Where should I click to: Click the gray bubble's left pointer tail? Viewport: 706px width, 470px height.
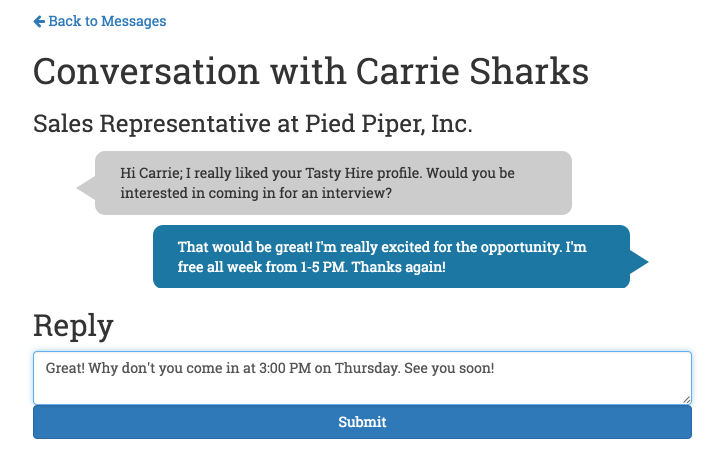coord(86,188)
